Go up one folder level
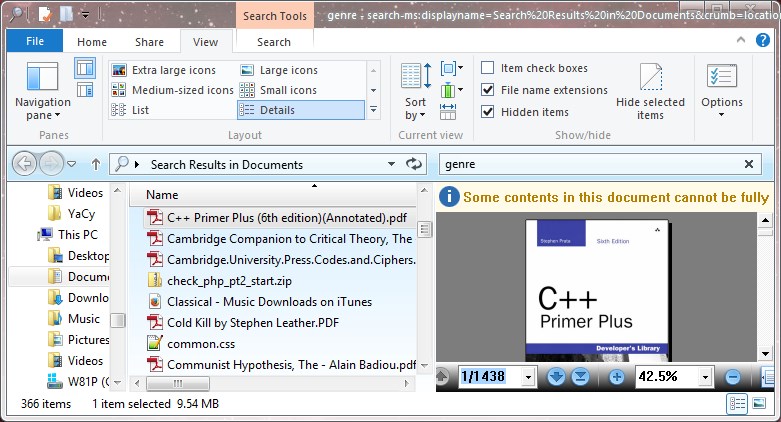This screenshot has width=781, height=422. click(96, 164)
